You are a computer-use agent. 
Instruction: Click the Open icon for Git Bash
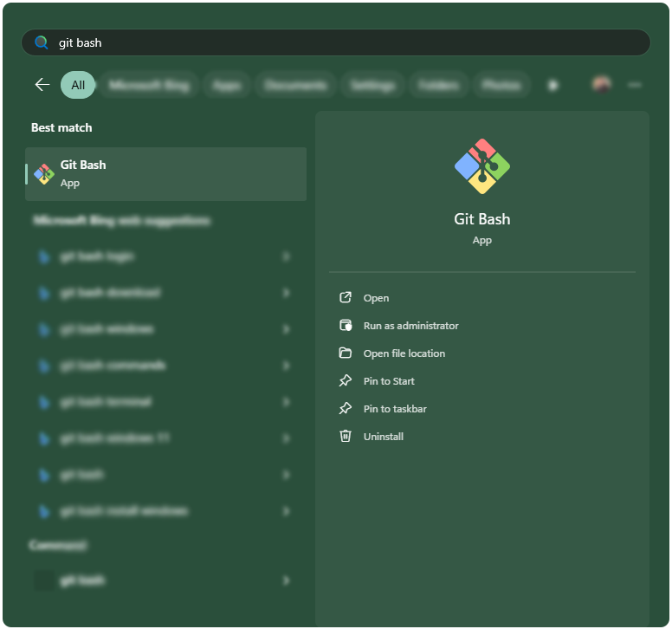pyautogui.click(x=346, y=298)
